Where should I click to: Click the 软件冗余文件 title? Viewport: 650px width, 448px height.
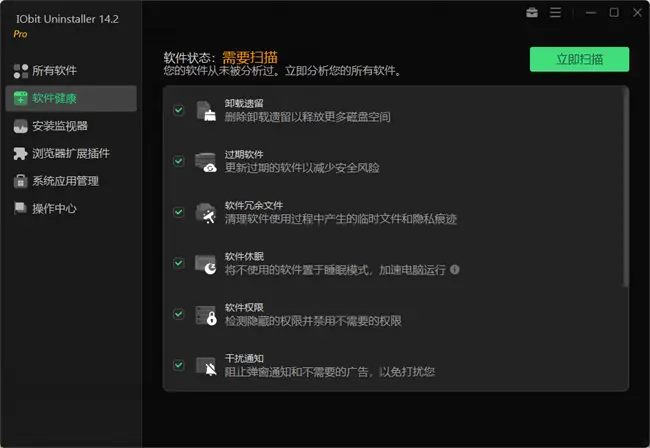click(254, 206)
